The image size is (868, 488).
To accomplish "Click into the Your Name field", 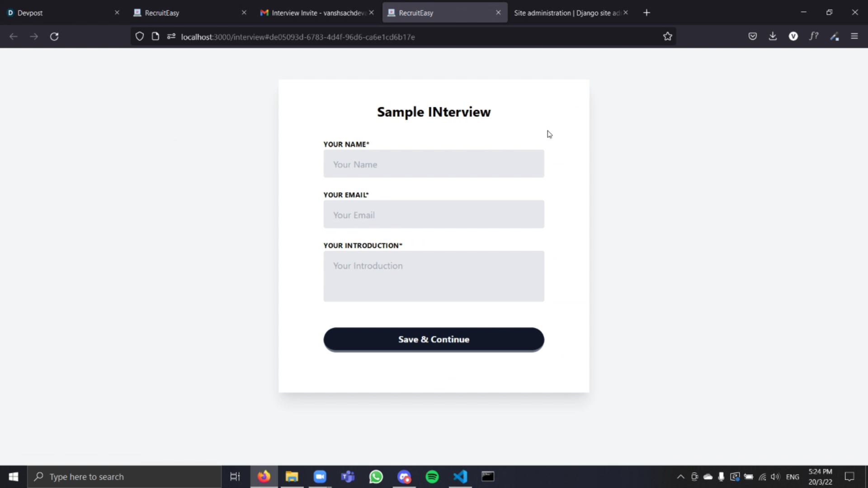I will (x=434, y=164).
